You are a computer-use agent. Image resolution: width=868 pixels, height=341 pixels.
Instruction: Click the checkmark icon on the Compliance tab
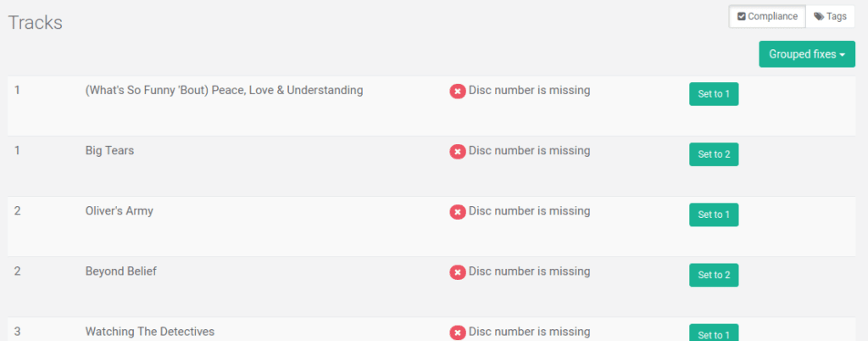coord(741,17)
